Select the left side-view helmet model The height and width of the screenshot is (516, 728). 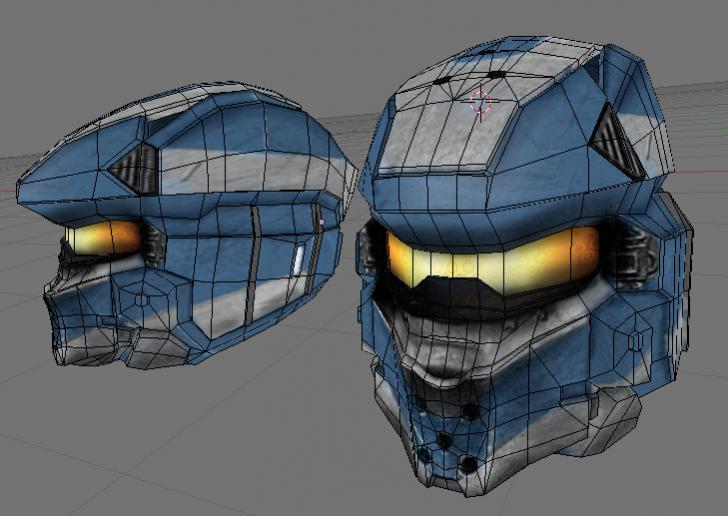186,225
